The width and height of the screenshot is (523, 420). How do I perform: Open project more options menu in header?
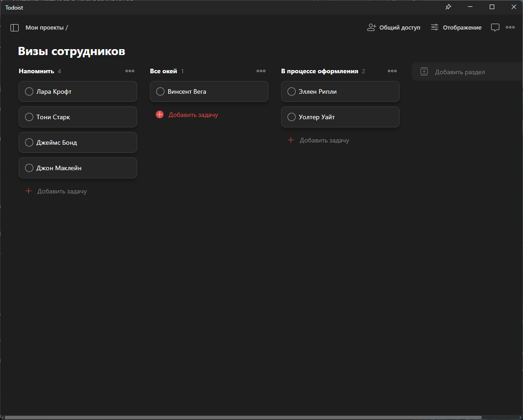point(510,28)
